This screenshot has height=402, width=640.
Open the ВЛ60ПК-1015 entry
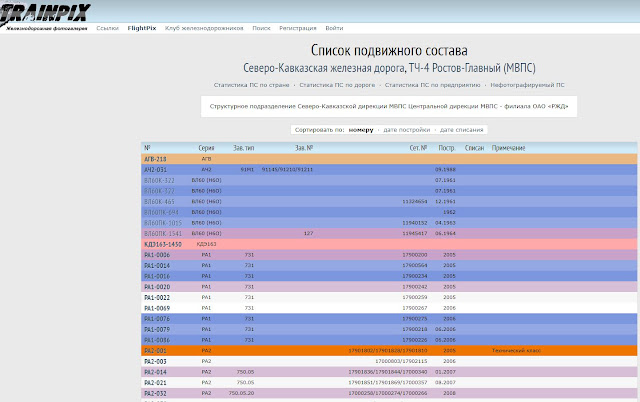[163, 223]
